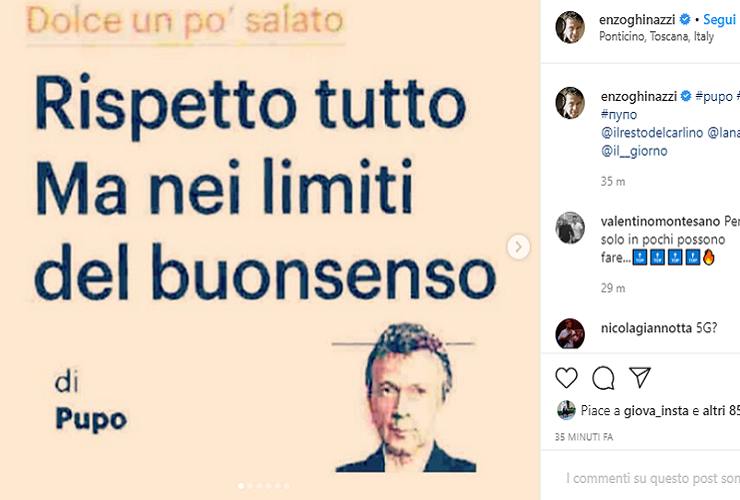Advance carousel with next arrow
This screenshot has height=500, width=740.
coord(518,246)
